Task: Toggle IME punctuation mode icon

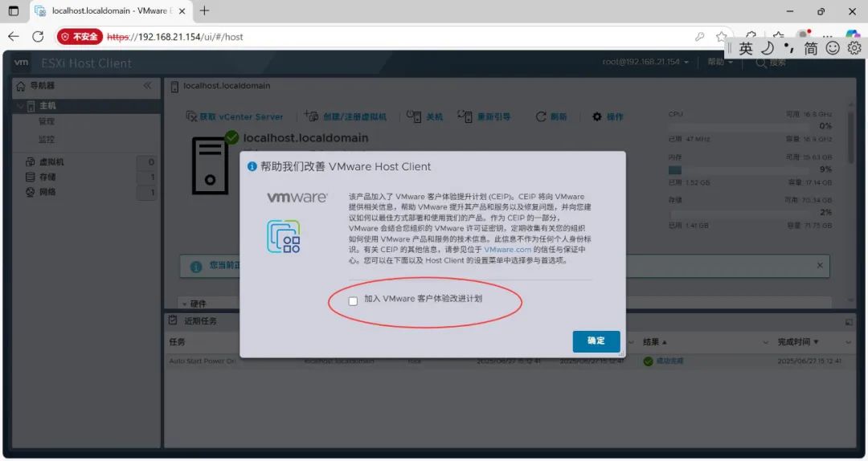Action: point(789,48)
